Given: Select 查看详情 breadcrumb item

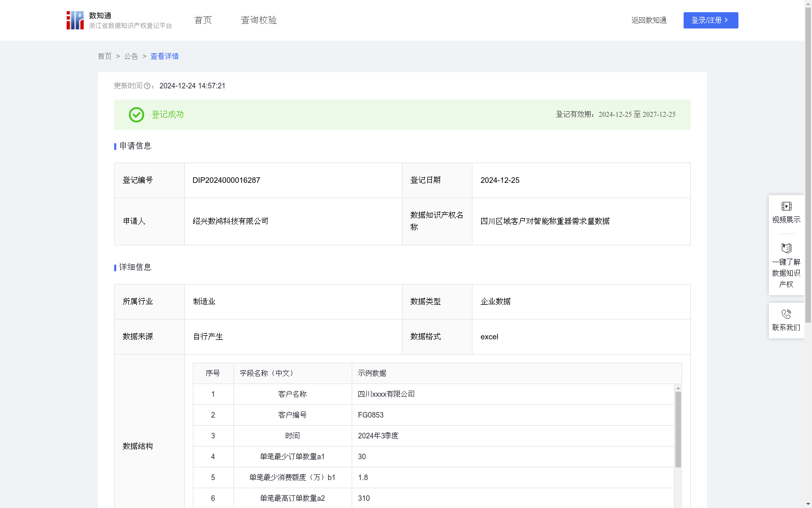Looking at the screenshot, I should (164, 56).
